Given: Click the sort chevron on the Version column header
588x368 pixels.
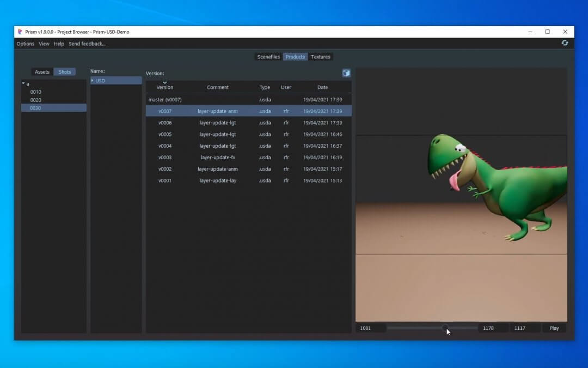Looking at the screenshot, I should (165, 82).
